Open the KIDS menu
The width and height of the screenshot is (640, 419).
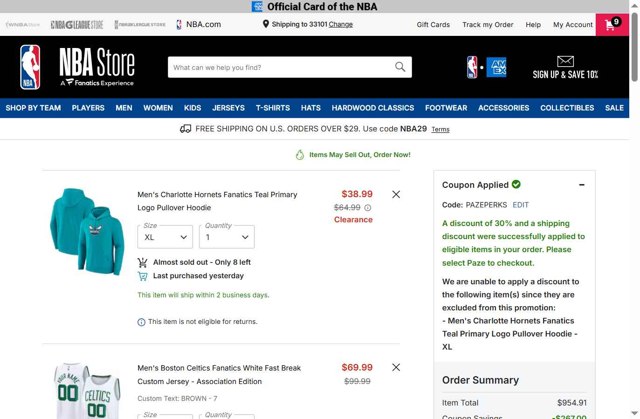pos(192,108)
